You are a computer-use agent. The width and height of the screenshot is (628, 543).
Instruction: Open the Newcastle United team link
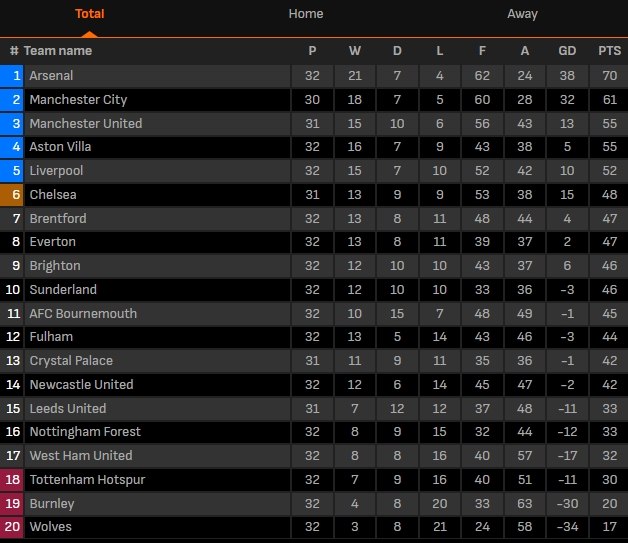click(81, 385)
